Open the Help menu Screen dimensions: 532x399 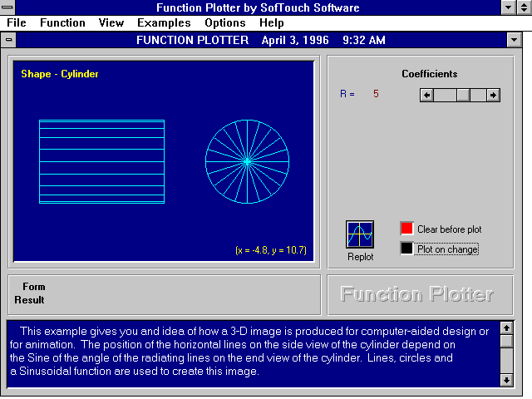tap(272, 23)
